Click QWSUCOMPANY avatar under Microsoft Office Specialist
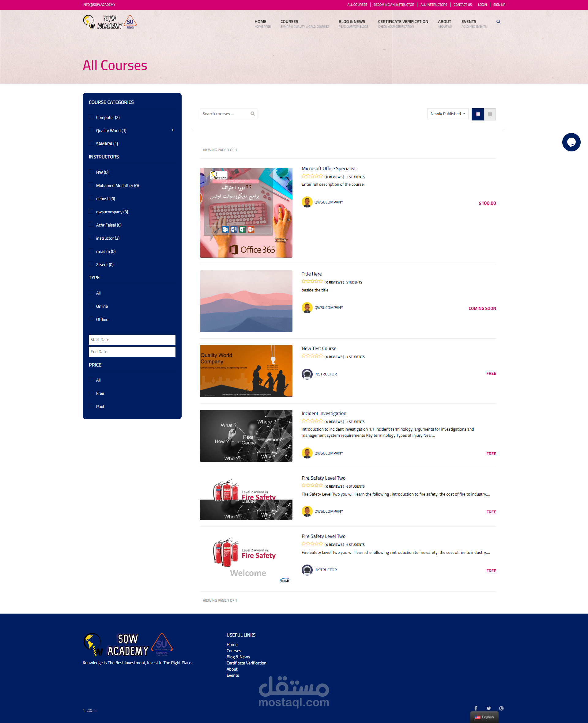Image resolution: width=588 pixels, height=723 pixels. [307, 202]
